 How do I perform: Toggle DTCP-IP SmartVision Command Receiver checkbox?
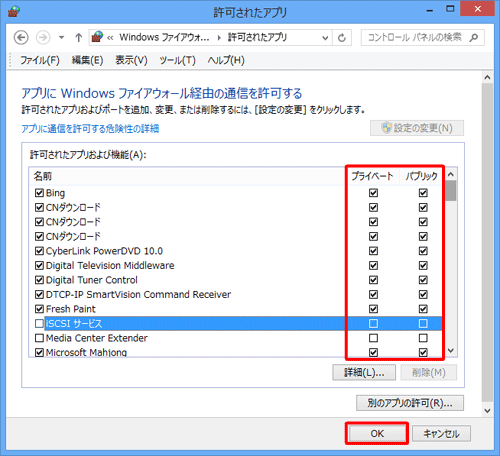(39, 295)
